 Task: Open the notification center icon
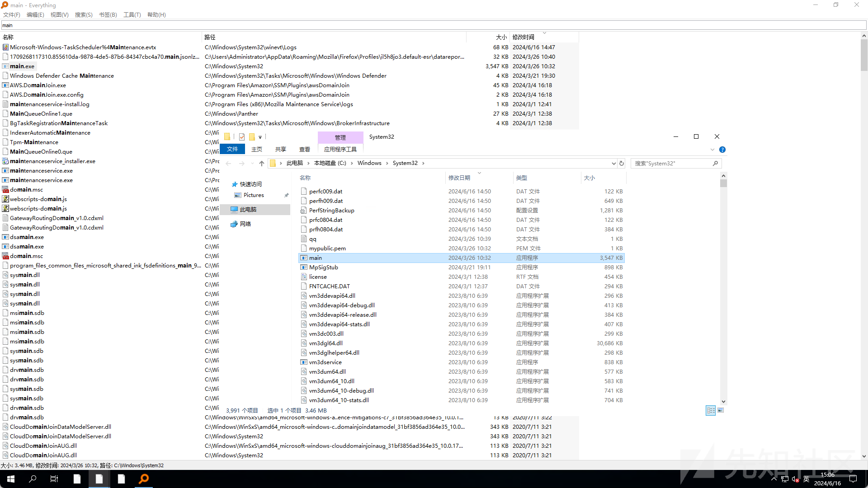[x=853, y=479]
